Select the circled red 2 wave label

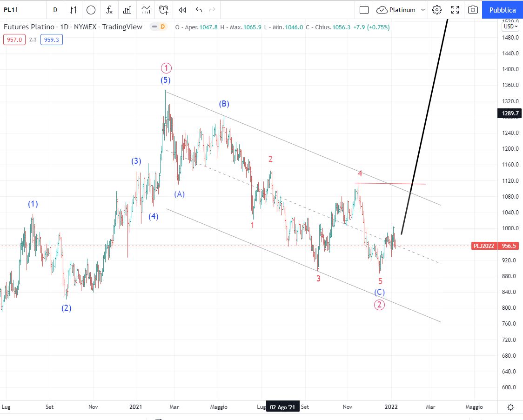[379, 305]
